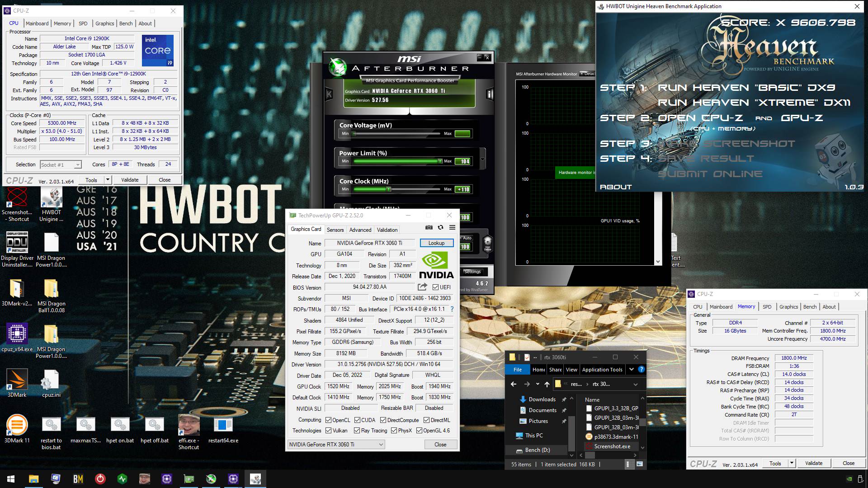Click the BM taskbar icon
This screenshot has height=488, width=868.
click(78, 479)
